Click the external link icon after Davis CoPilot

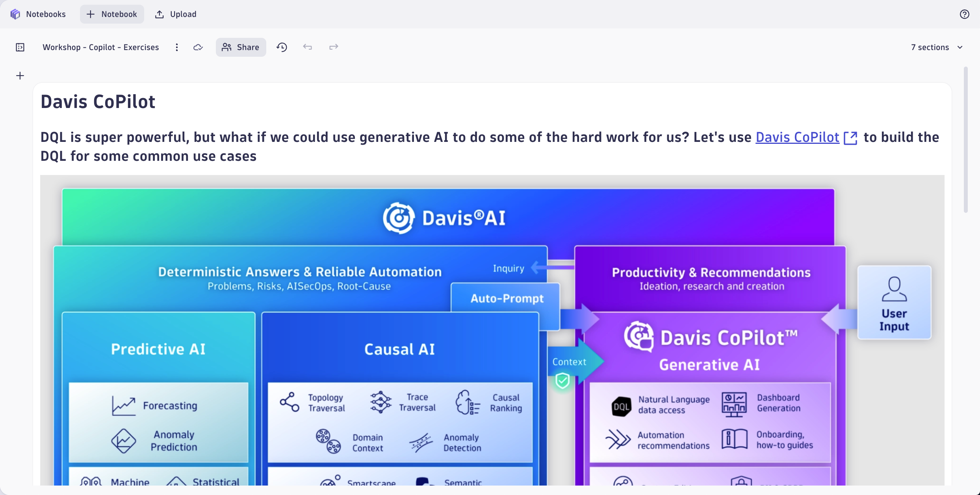(851, 138)
